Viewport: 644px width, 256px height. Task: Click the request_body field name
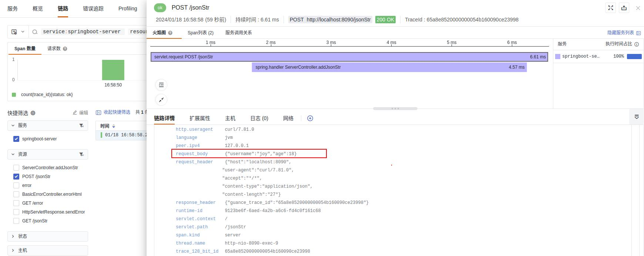(x=192, y=154)
